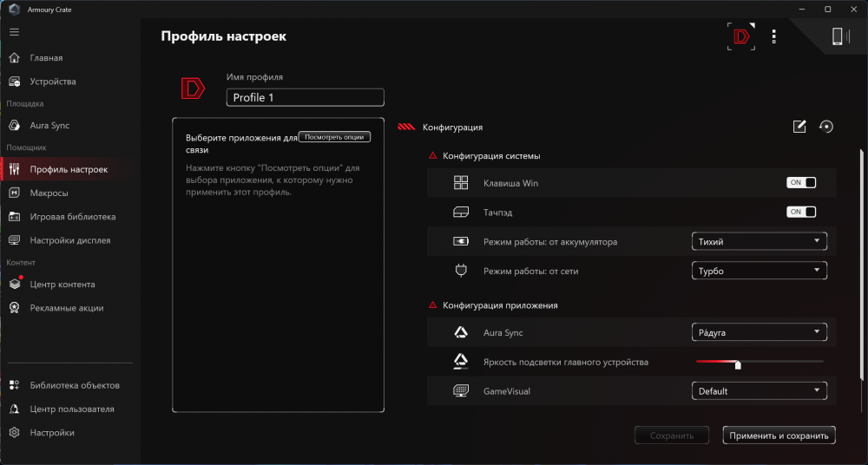Open Игровая библиотека sidebar item
This screenshot has width=868, height=465.
(72, 217)
